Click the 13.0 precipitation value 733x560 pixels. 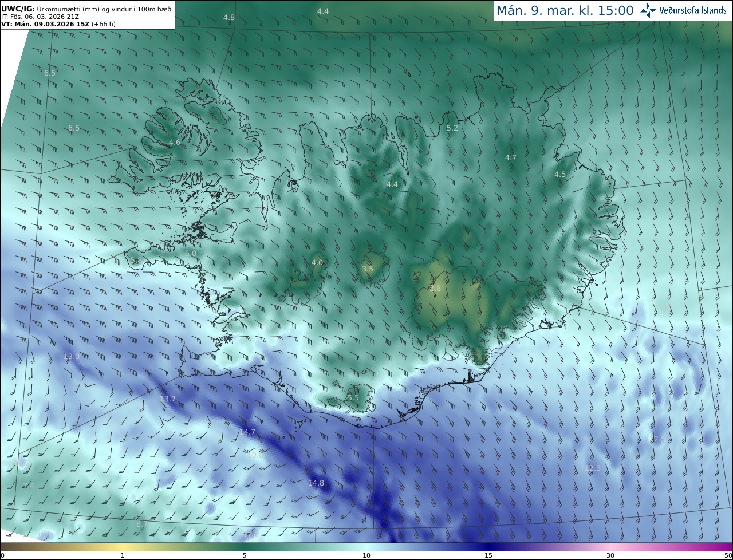[72, 356]
